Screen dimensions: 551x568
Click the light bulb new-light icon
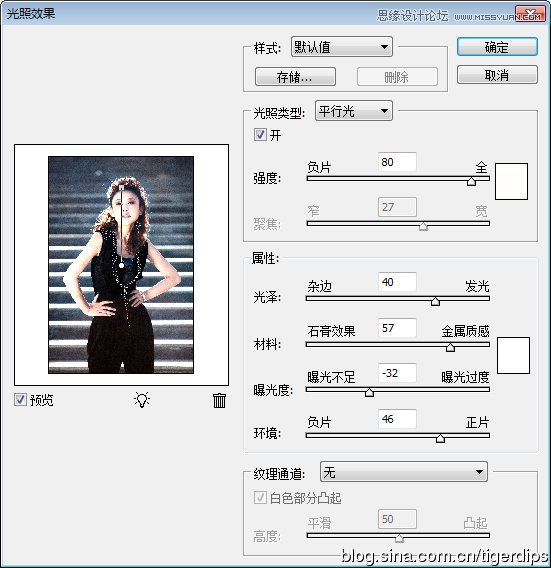[142, 400]
